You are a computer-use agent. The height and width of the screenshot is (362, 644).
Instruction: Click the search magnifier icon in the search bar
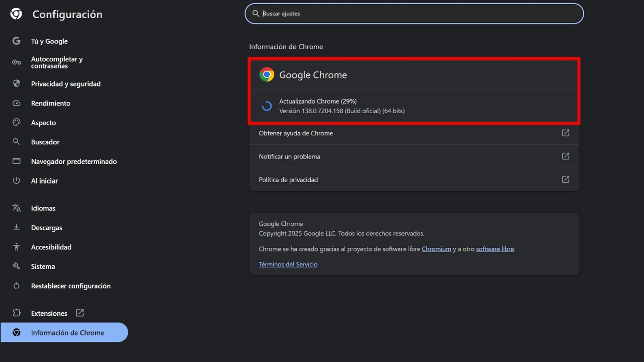click(255, 13)
